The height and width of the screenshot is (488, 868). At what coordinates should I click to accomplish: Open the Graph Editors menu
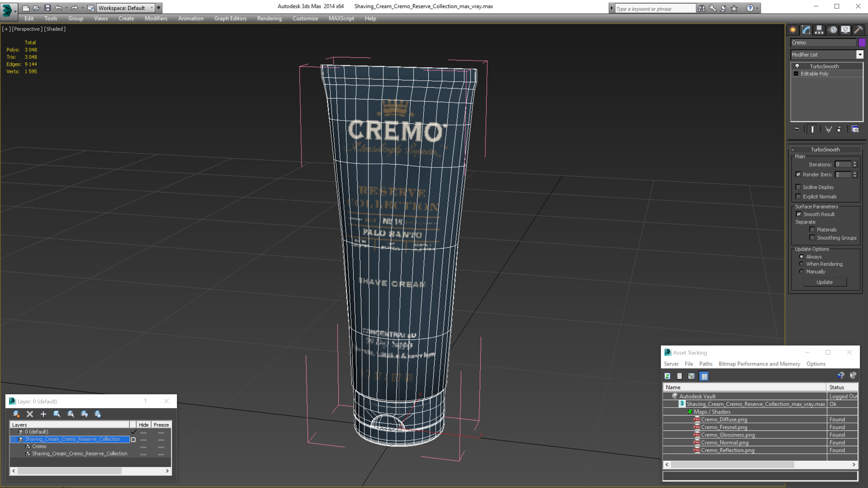click(x=231, y=18)
